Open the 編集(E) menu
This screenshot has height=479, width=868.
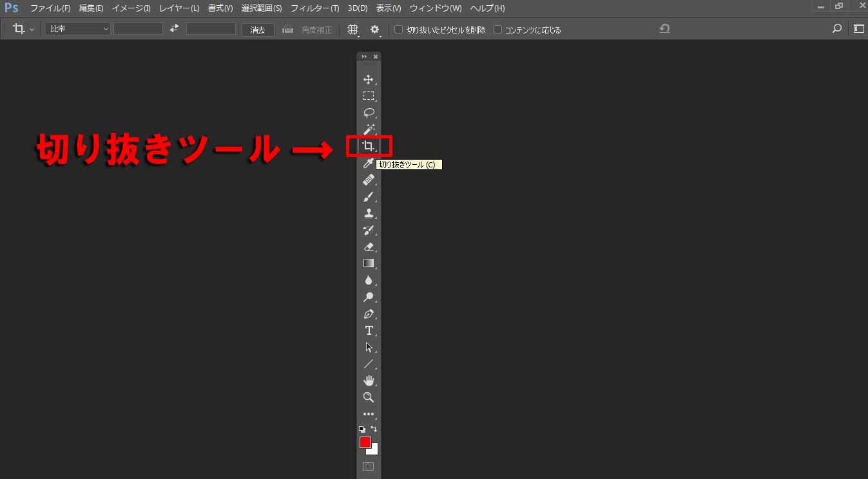(91, 8)
